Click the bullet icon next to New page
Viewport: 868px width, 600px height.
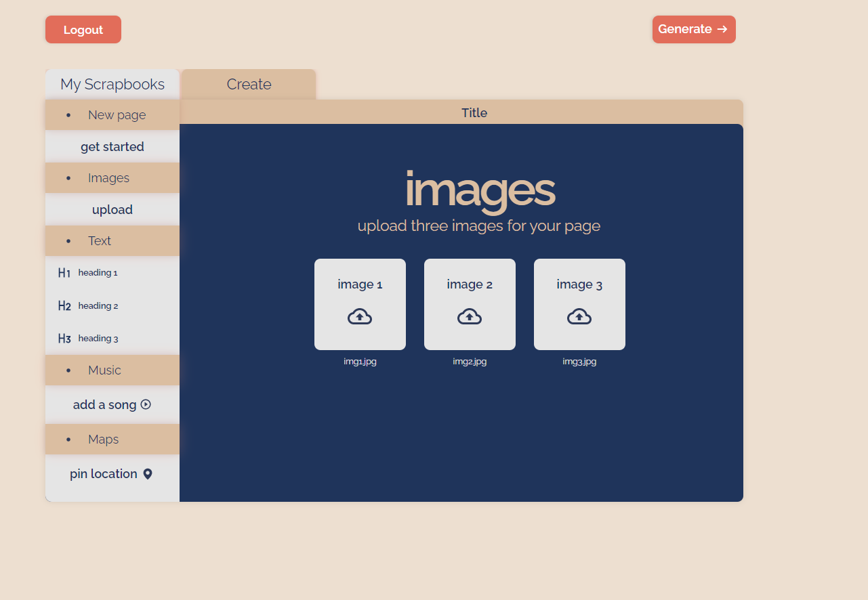(x=67, y=115)
